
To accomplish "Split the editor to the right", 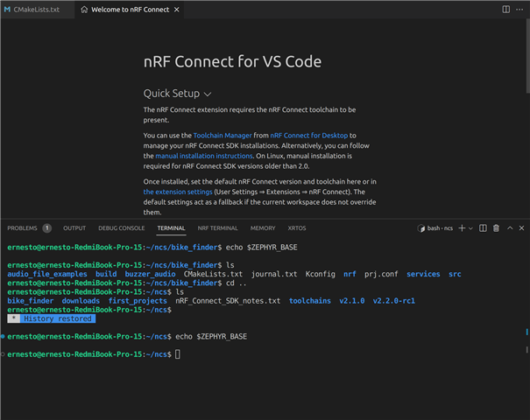I will coord(506,10).
